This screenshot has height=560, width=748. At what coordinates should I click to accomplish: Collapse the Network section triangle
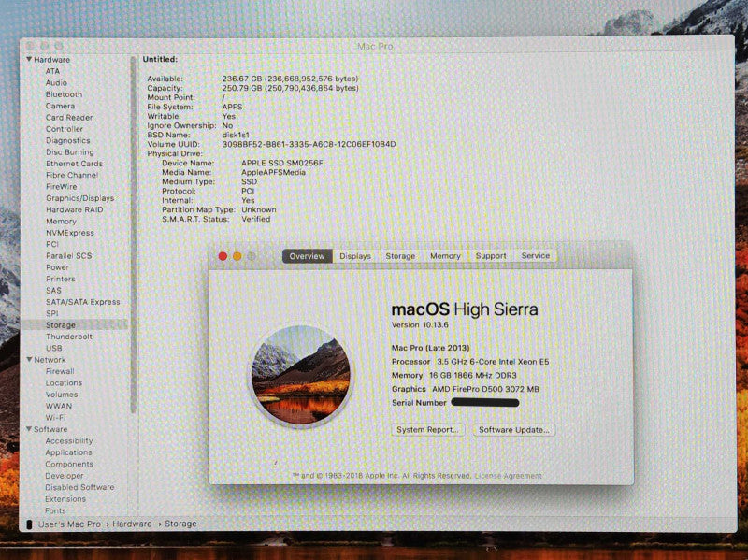click(x=29, y=359)
